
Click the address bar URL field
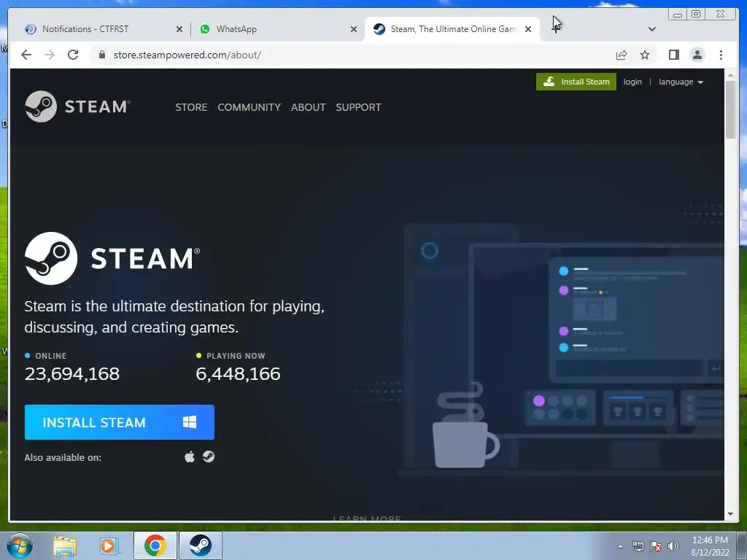click(x=352, y=55)
